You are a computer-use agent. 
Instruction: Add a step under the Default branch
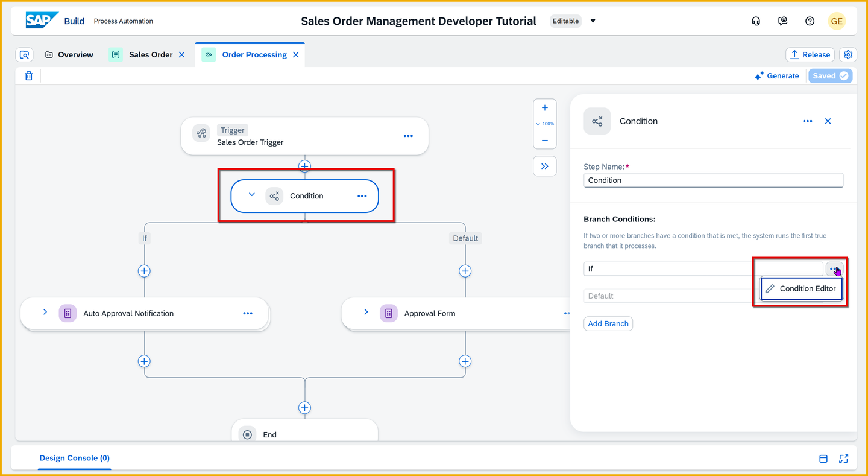[x=465, y=271]
